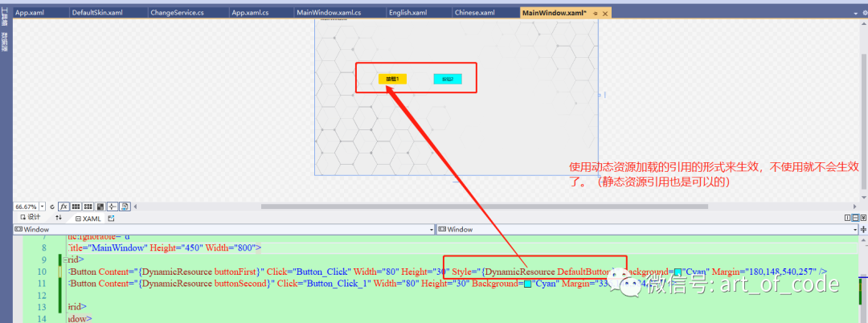
Task: Click the Cyan color swatch on line 11
Action: click(527, 284)
